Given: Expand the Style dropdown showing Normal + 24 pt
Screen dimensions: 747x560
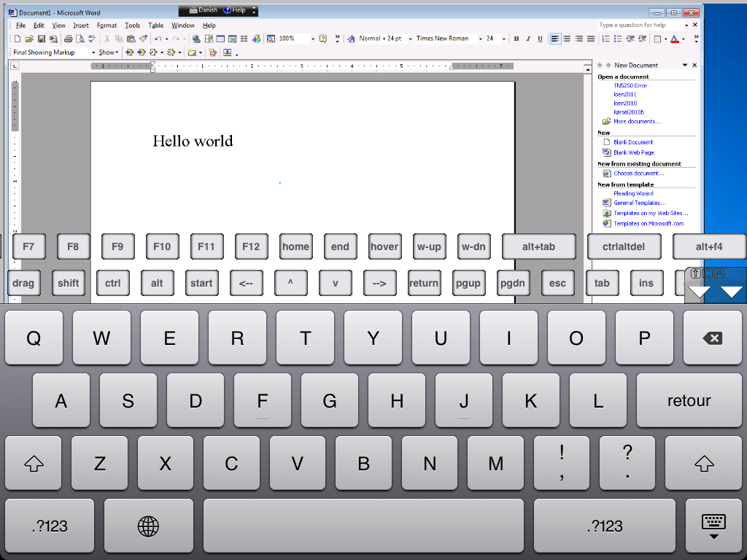Looking at the screenshot, I should pyautogui.click(x=410, y=39).
